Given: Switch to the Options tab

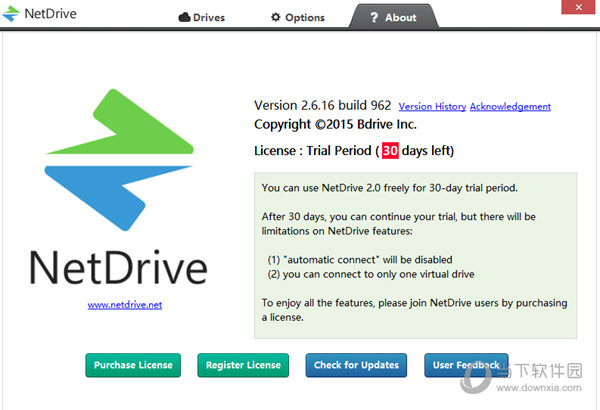Looking at the screenshot, I should 297,18.
